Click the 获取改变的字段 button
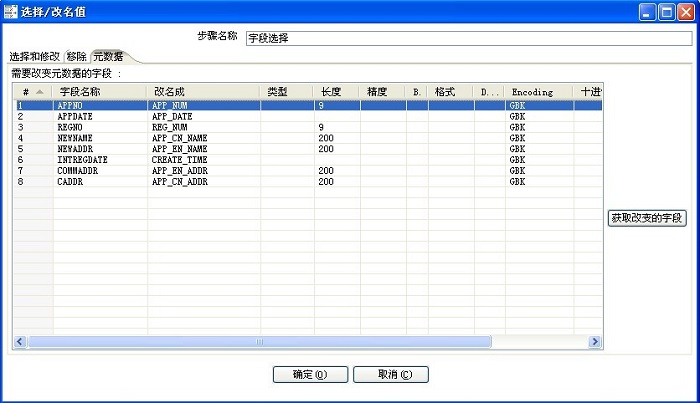This screenshot has height=403, width=700. click(648, 218)
